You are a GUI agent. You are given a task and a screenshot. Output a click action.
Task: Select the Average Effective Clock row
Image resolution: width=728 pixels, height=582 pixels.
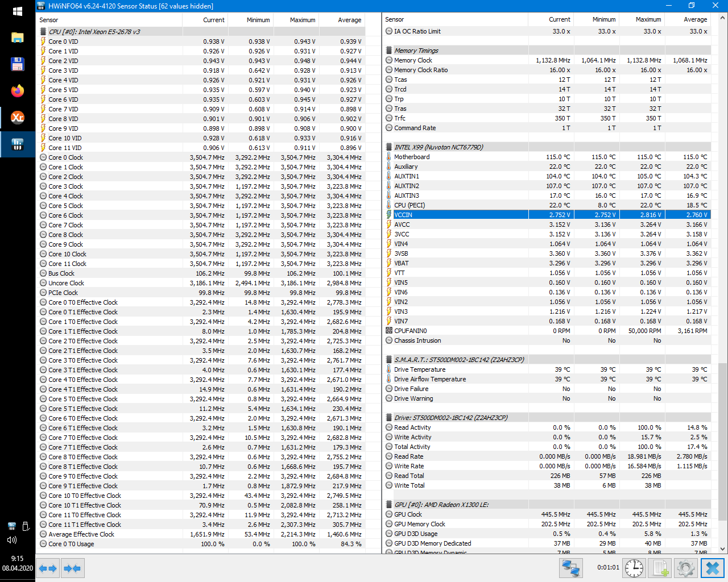[x=201, y=534]
